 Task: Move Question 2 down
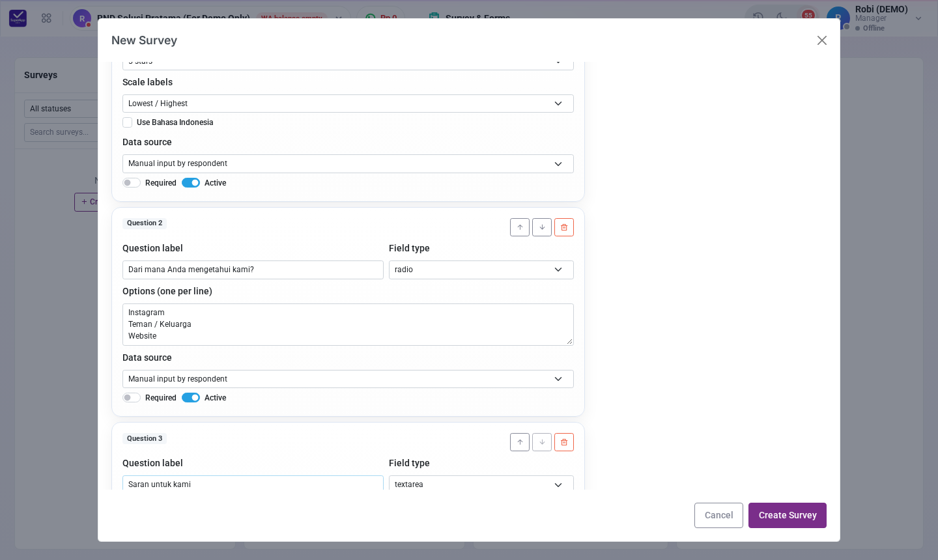(x=542, y=227)
